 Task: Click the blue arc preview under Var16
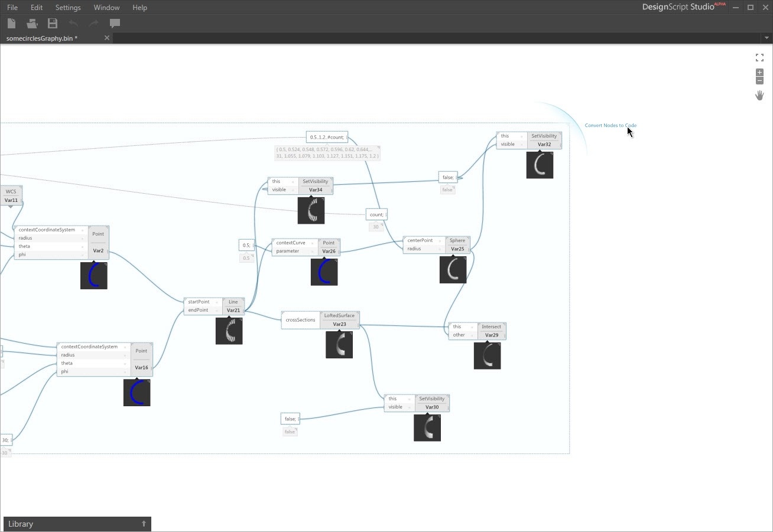(x=137, y=393)
